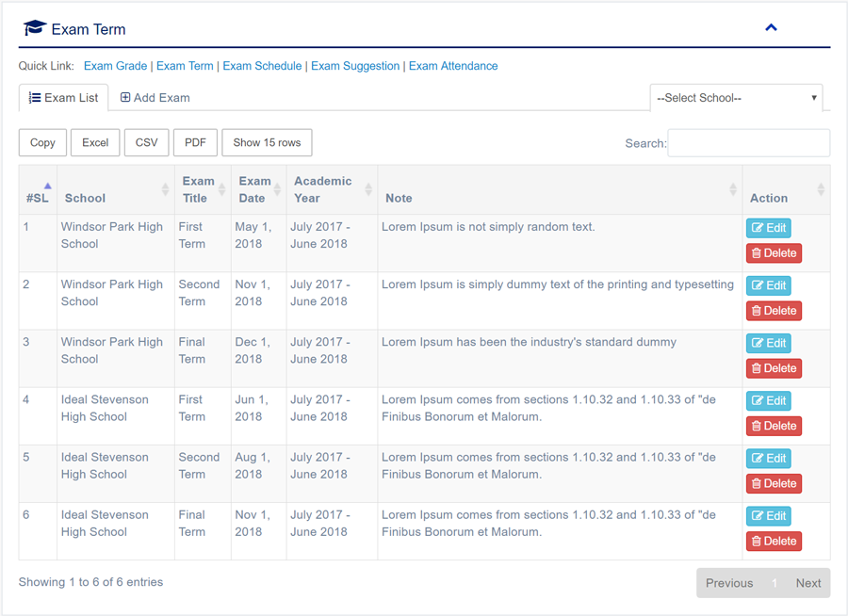Sort by the #SL column
Screen dimensions: 848x616
(38, 190)
